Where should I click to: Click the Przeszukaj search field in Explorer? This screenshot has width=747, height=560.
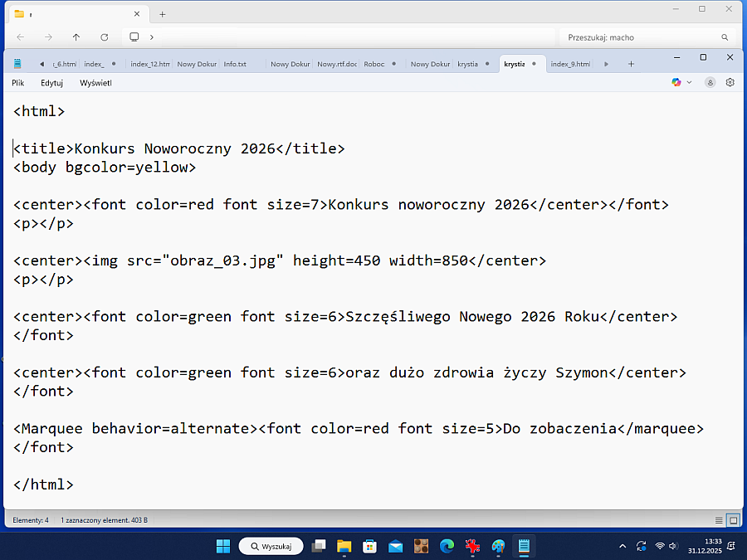click(639, 37)
